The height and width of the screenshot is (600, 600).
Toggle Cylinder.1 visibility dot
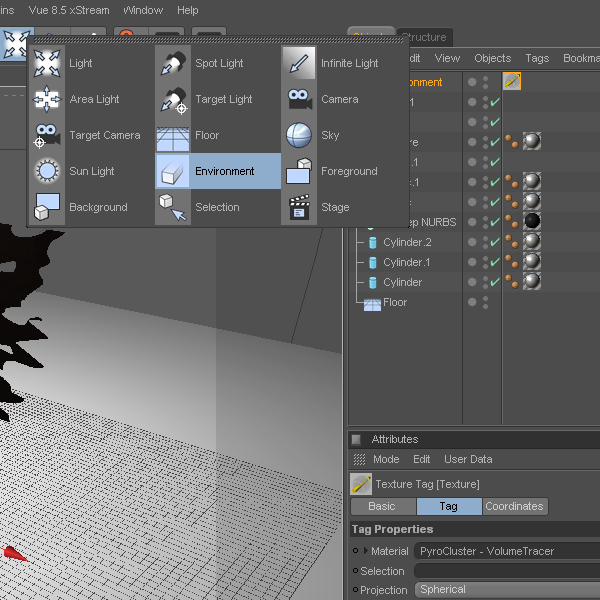(472, 262)
